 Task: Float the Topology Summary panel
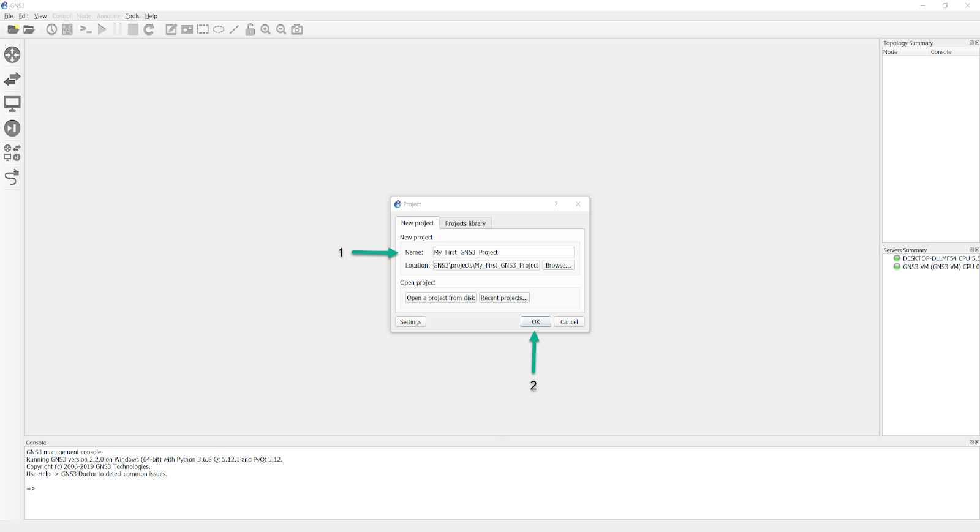coord(971,43)
